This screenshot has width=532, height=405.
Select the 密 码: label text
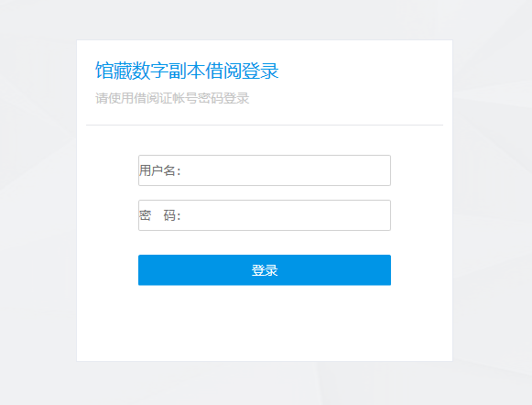pos(160,215)
